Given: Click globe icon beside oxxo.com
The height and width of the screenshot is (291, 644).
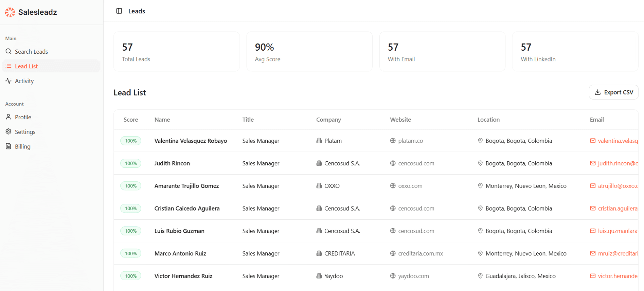Looking at the screenshot, I should tap(393, 186).
